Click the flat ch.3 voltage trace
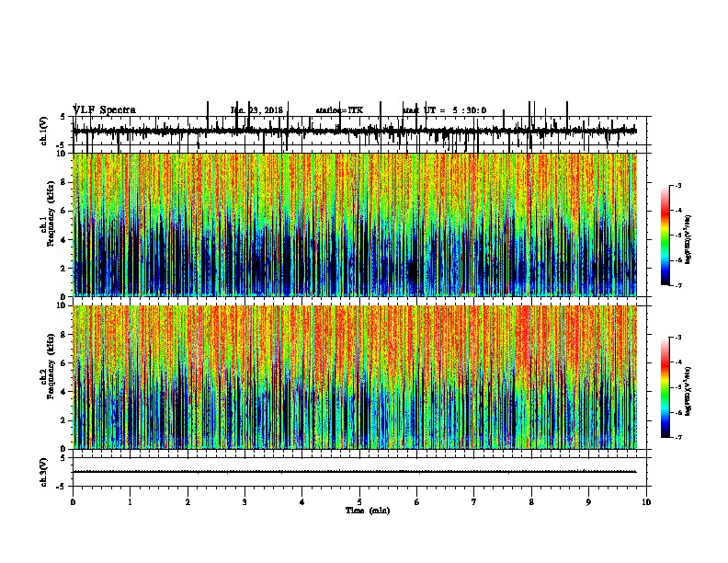 pos(355,472)
